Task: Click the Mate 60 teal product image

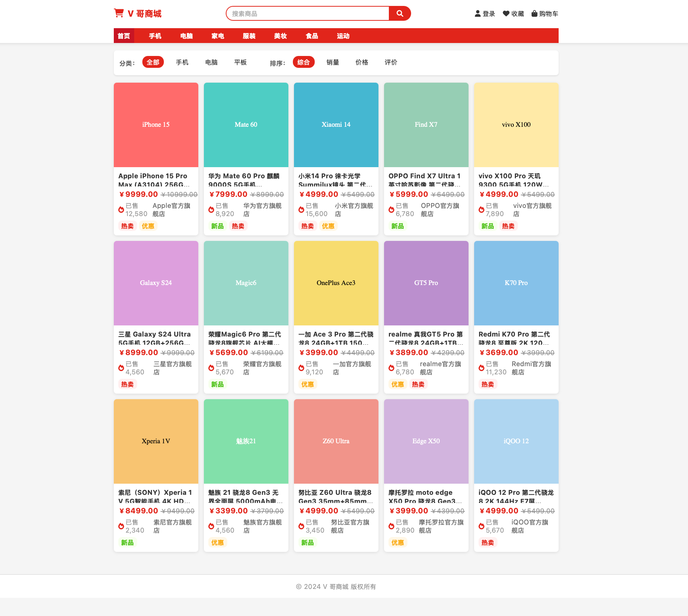Action: 246,125
